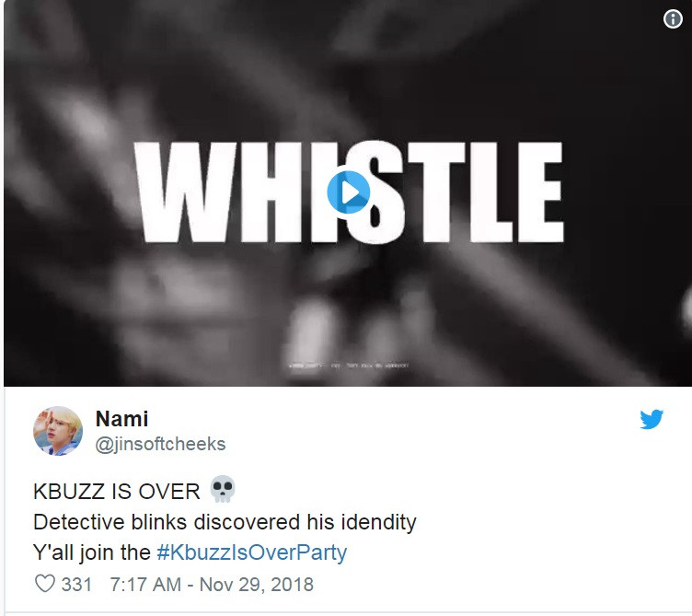Image resolution: width=692 pixels, height=616 pixels.
Task: Open the Twitter bird logo link
Action: click(652, 419)
